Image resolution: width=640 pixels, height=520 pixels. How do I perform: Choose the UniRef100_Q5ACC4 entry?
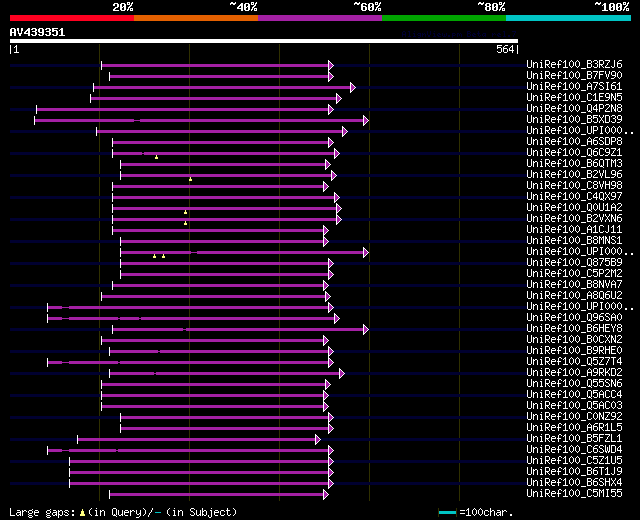pyautogui.click(x=574, y=395)
